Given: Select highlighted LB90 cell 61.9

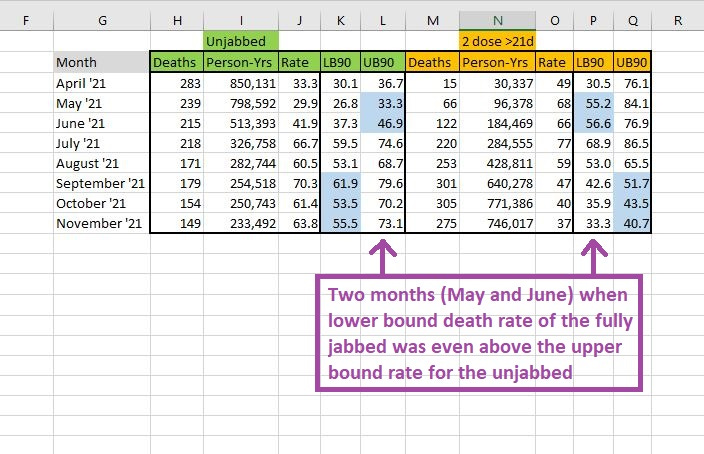Looking at the screenshot, I should (x=340, y=183).
